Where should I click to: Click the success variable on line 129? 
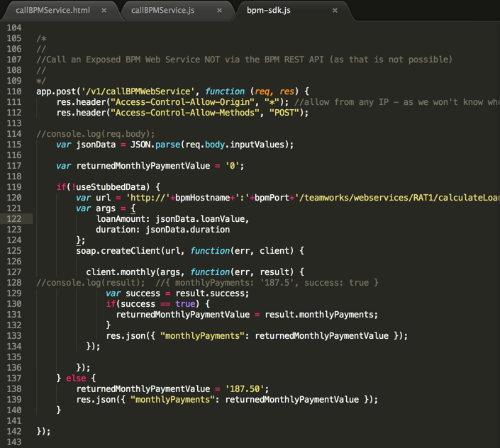pyautogui.click(x=143, y=293)
